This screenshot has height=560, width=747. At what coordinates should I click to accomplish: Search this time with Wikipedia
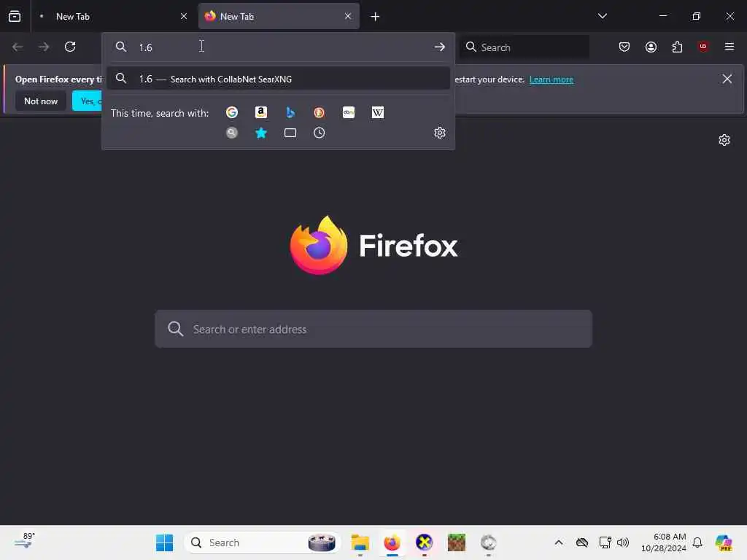(378, 112)
